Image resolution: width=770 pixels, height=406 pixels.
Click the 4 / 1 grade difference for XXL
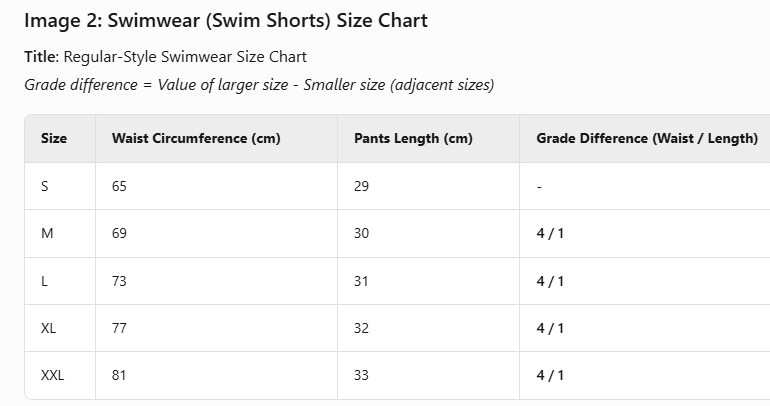pyautogui.click(x=550, y=376)
